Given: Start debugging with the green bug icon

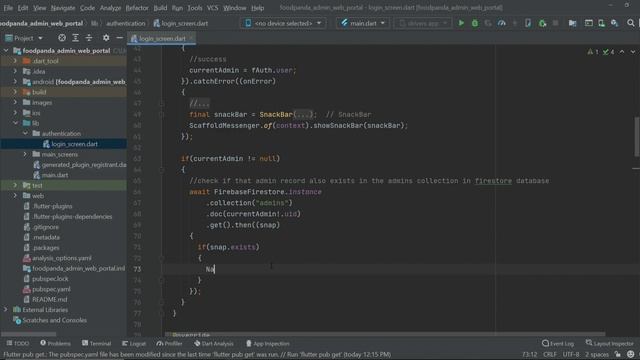Looking at the screenshot, I should pos(475,23).
